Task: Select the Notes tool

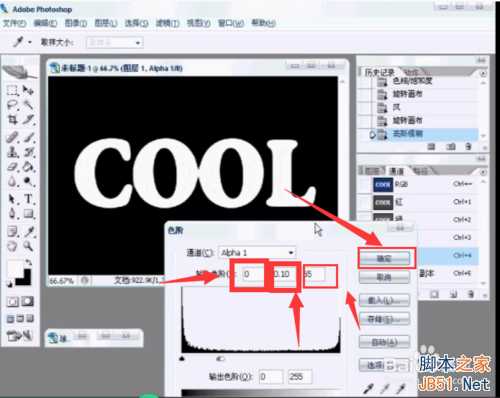Action: click(13, 231)
